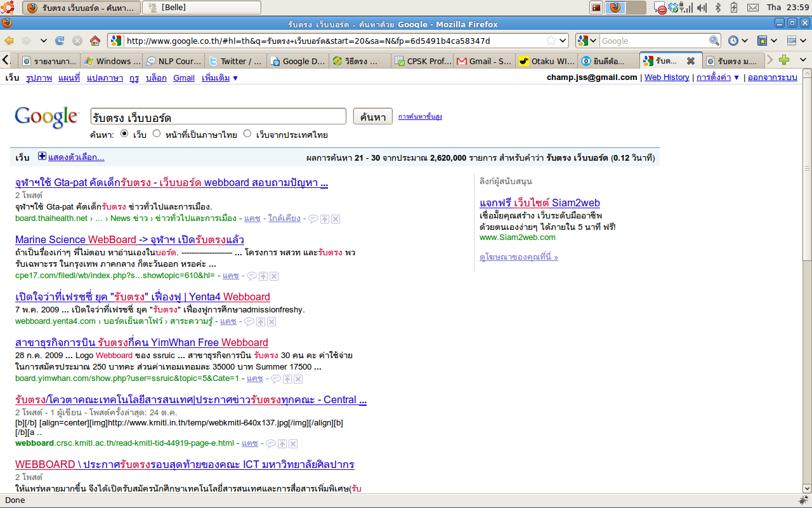
Task: Click the Tha keyboard layout indicator
Action: point(774,8)
